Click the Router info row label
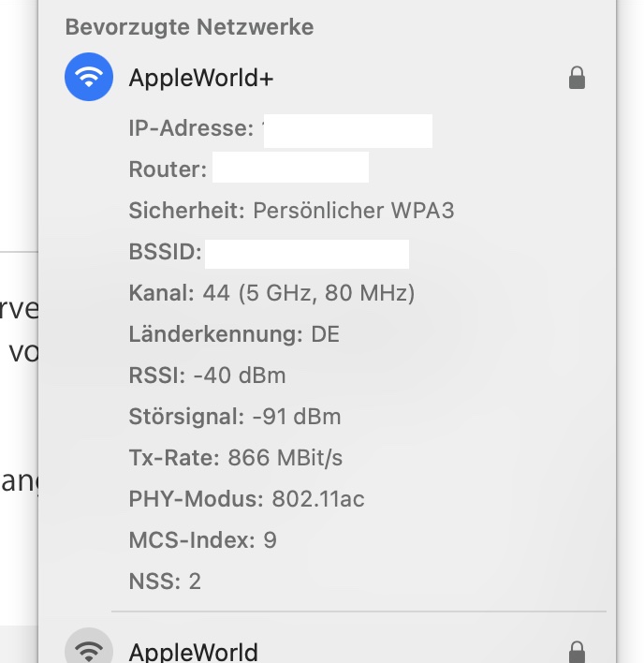644x663 pixels. [x=168, y=169]
